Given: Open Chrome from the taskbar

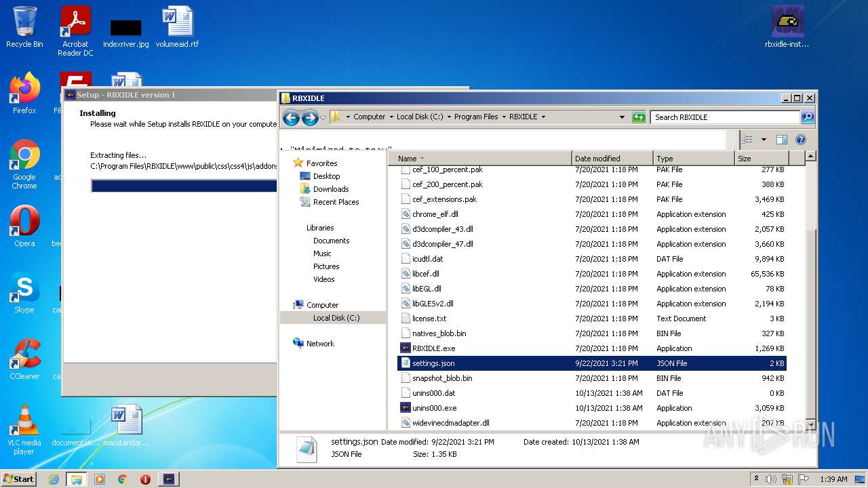Looking at the screenshot, I should (x=123, y=479).
